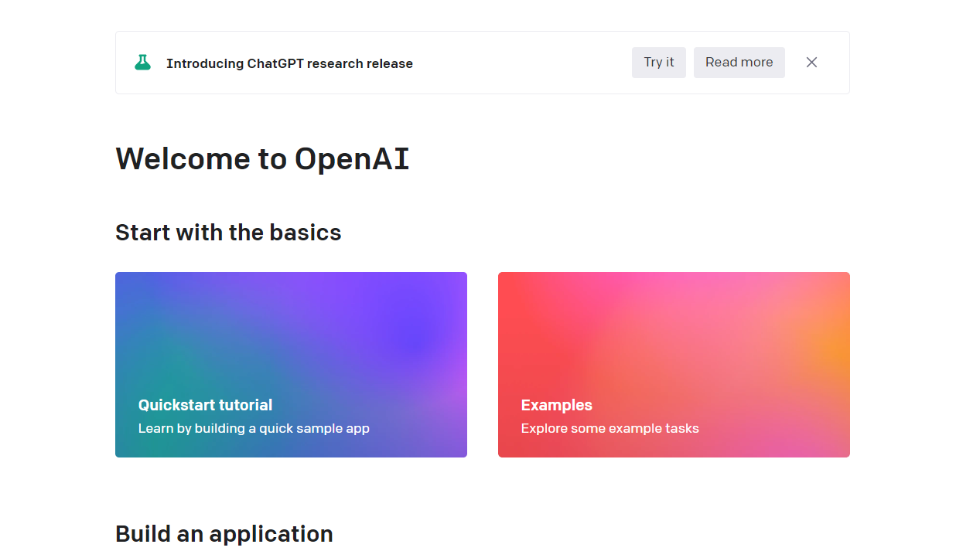Click the Build an application heading

coord(224,534)
